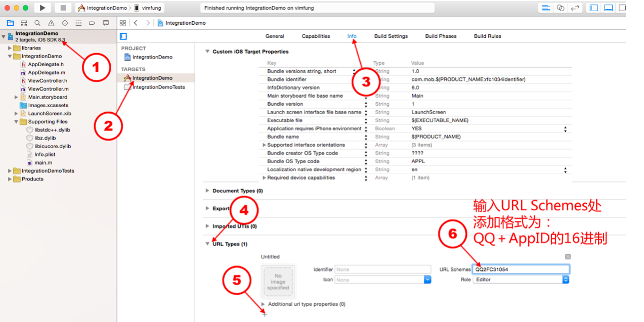Open the Find navigator magnifier
This screenshot has width=644, height=322.
[x=37, y=23]
